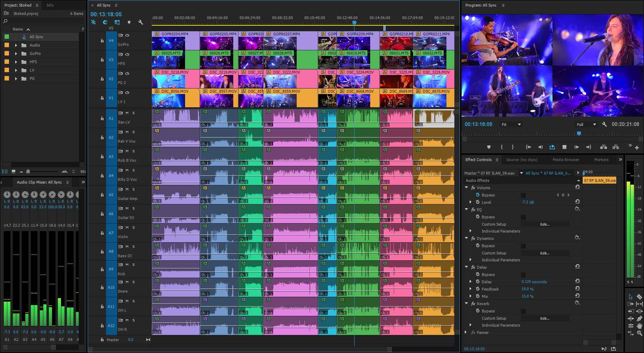Choose the Zoom magnifier tool
Viewport: 644px width, 353px height.
click(x=639, y=333)
